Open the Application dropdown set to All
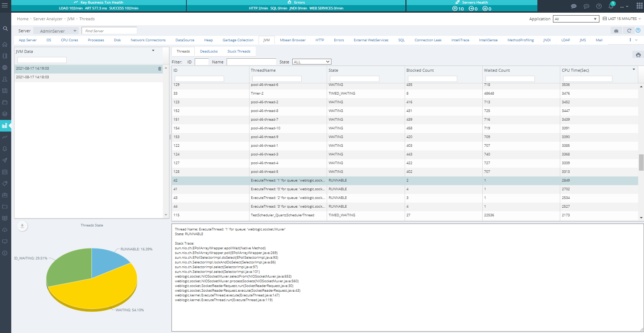Viewport: 644px width, 333px height. pos(576,19)
